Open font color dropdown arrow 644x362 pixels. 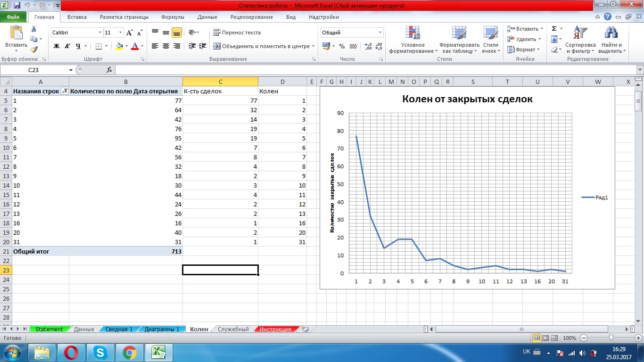point(142,46)
